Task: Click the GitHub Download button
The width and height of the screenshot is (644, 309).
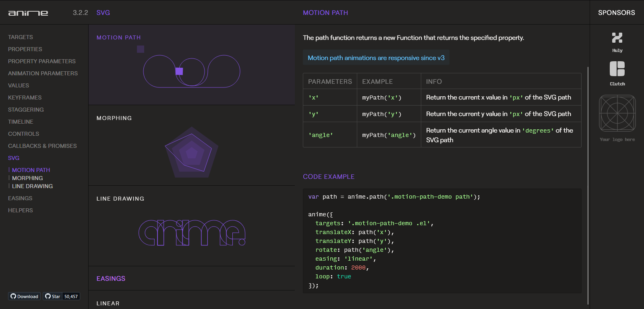Action: (24, 296)
